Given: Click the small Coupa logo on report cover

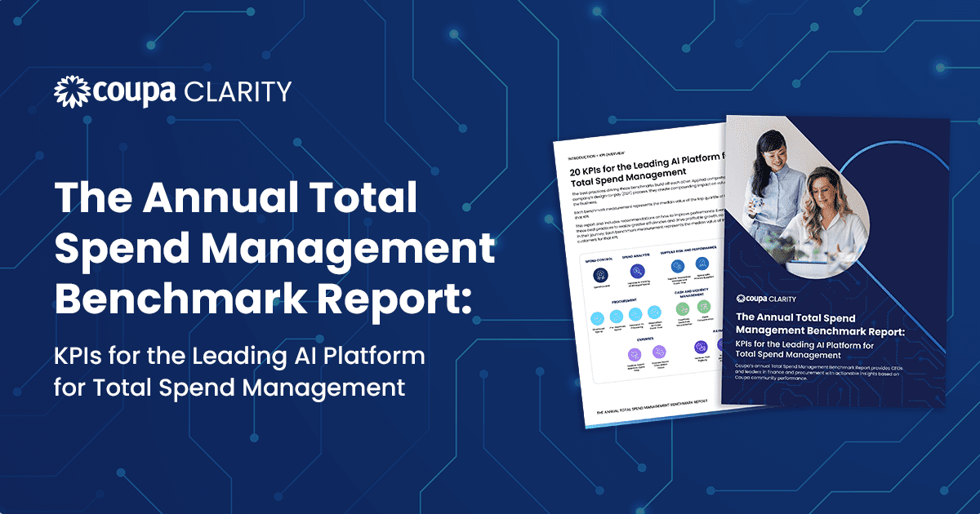Looking at the screenshot, I should (x=743, y=298).
